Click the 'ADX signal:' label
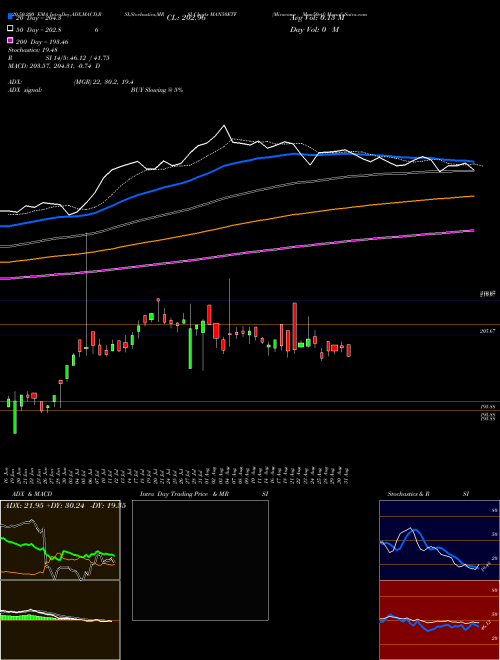Image resolution: width=500 pixels, height=660 pixels. pyautogui.click(x=25, y=90)
